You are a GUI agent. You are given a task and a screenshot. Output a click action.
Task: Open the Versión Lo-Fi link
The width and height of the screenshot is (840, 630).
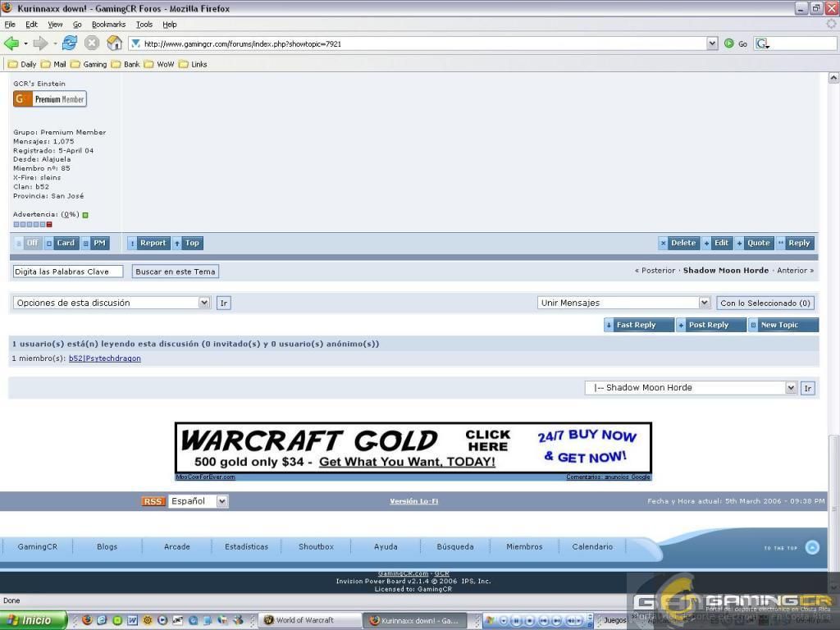pyautogui.click(x=413, y=501)
